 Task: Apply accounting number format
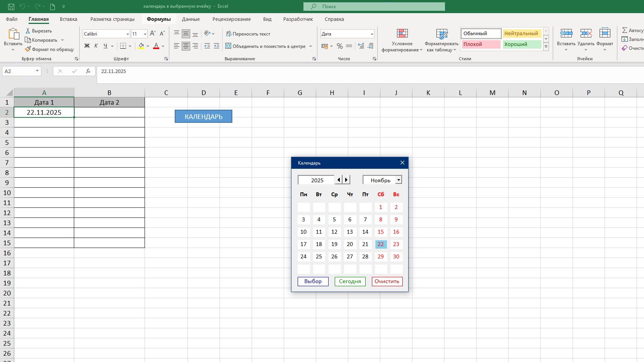(325, 46)
